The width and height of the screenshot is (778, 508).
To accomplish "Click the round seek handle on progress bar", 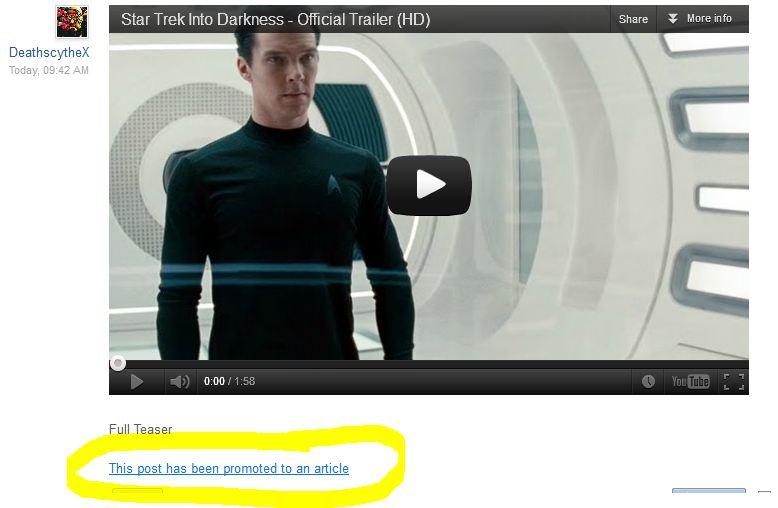I will (x=118, y=364).
